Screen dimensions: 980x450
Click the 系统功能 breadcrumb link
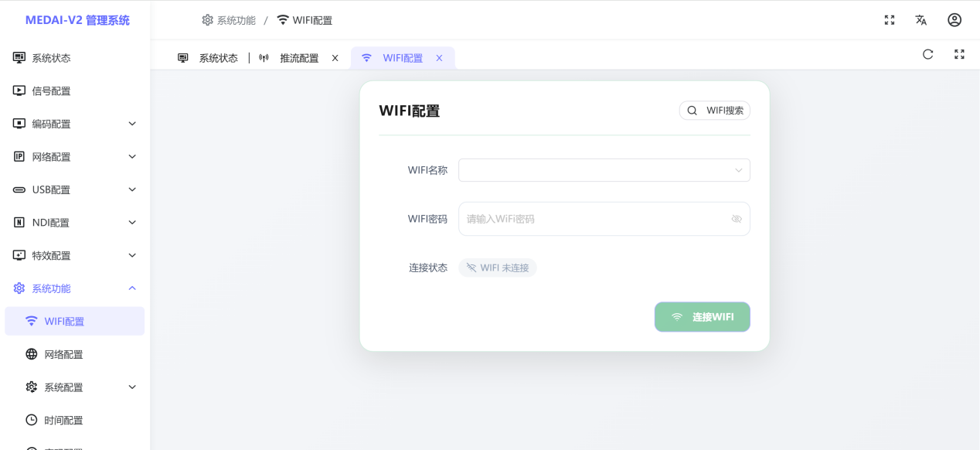pyautogui.click(x=236, y=20)
